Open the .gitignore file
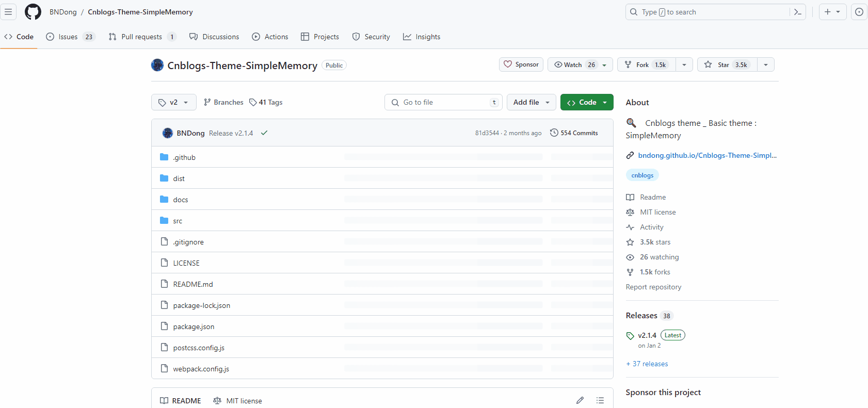The height and width of the screenshot is (408, 868). [188, 242]
